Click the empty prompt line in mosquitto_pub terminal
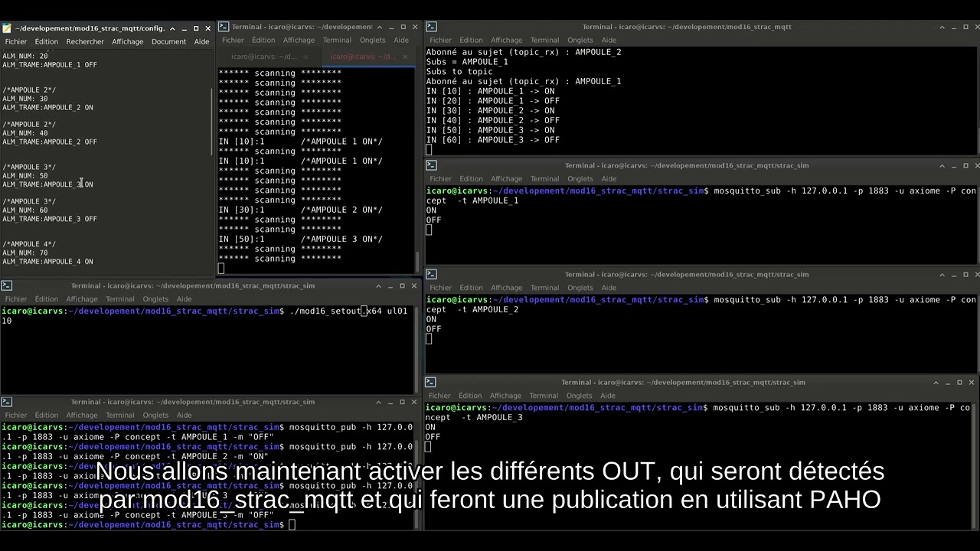Screen dimensions: 980x551 point(148,525)
